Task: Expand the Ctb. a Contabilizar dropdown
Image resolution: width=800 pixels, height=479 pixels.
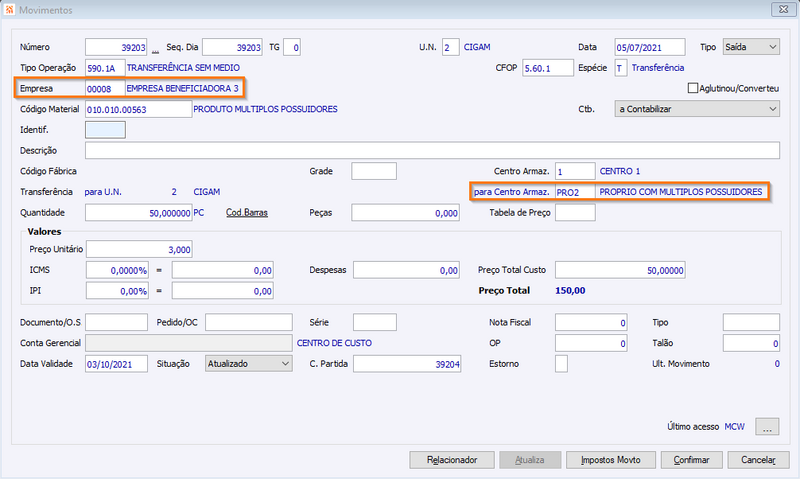Action: pos(697,109)
